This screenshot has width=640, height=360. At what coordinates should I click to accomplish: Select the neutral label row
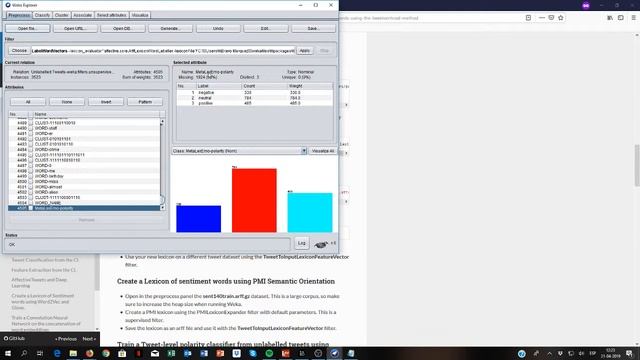click(255, 98)
